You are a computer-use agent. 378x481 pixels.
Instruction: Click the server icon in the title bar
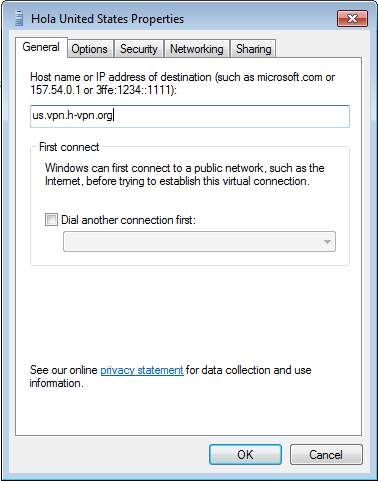pos(19,18)
